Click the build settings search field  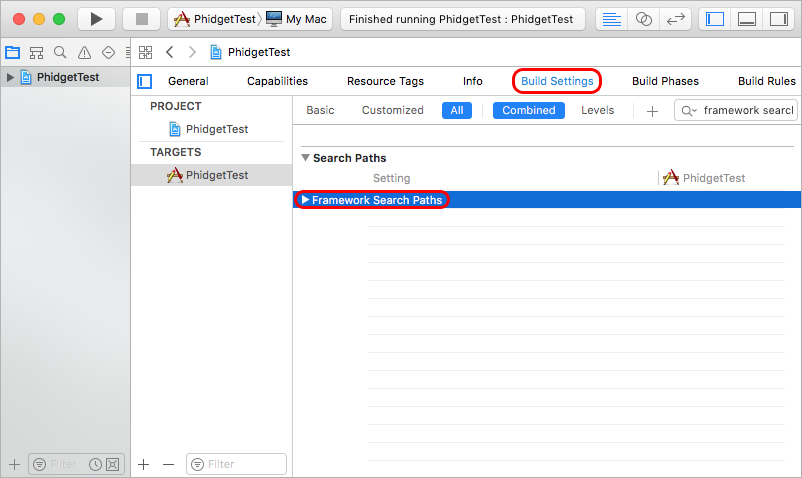[x=745, y=110]
